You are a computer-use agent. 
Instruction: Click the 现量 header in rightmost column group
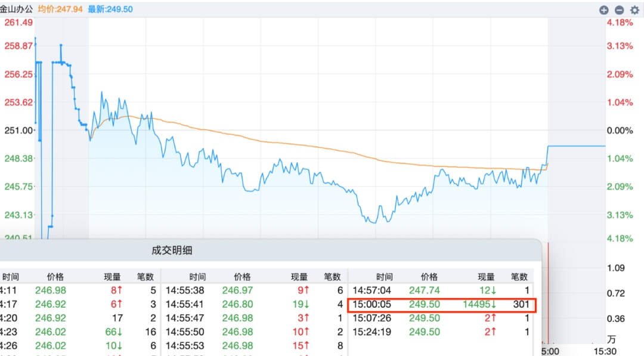[487, 277]
